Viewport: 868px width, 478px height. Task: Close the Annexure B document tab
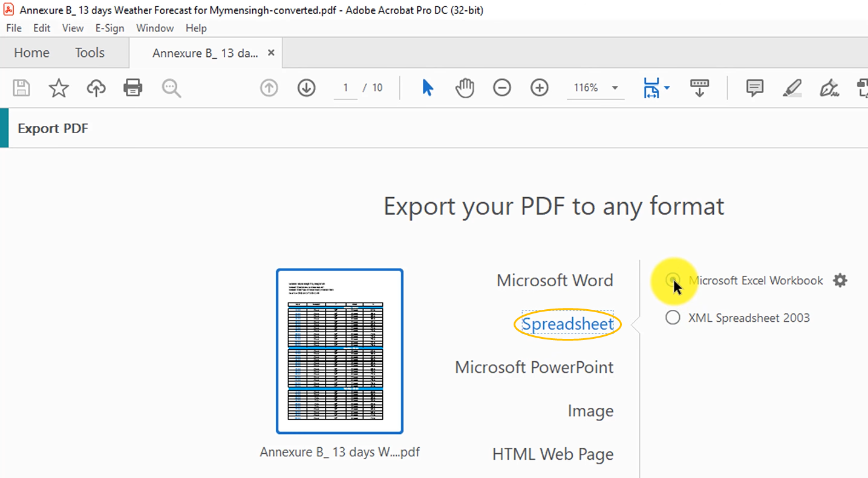[x=271, y=53]
